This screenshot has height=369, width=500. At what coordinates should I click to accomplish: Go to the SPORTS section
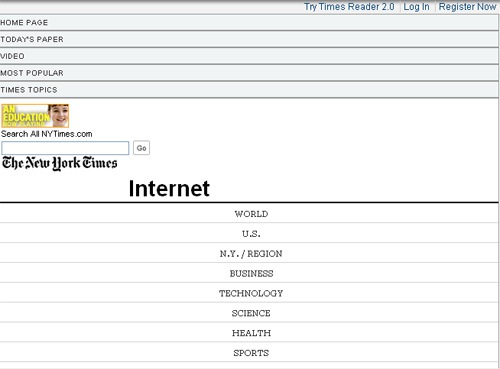[251, 353]
